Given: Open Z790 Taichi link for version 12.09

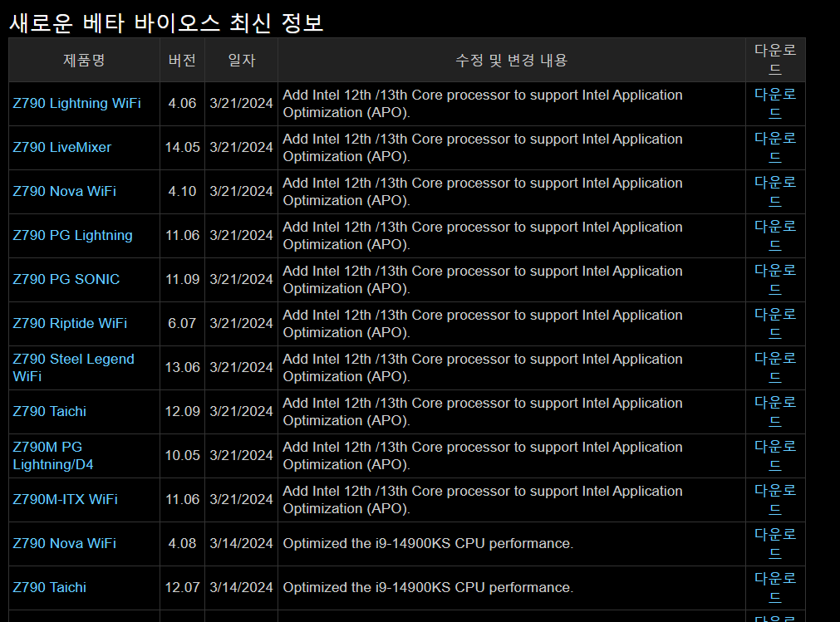Looking at the screenshot, I should (49, 411).
